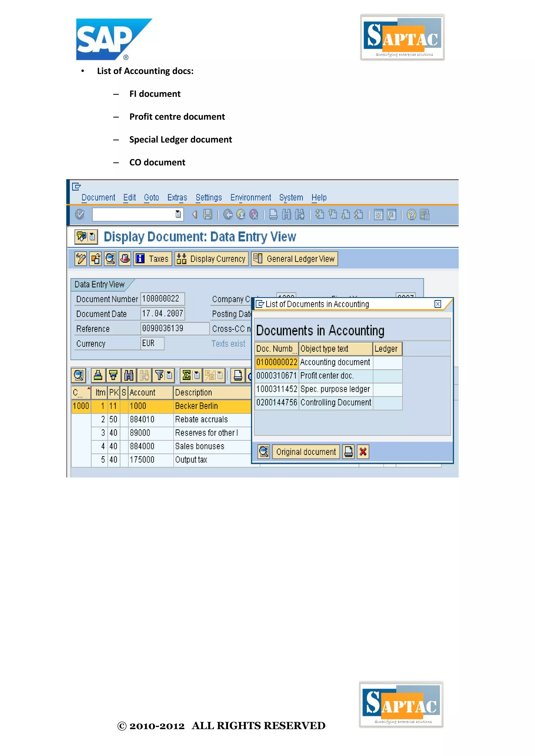Click the Help question mark icon
The width and height of the screenshot is (535, 756).
(411, 215)
